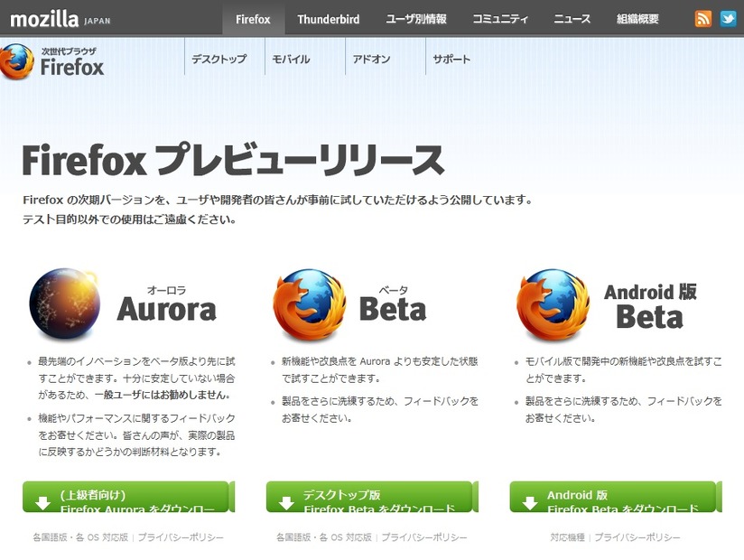Open the 組織概要 menu item
This screenshot has width=744, height=560.
tap(637, 19)
